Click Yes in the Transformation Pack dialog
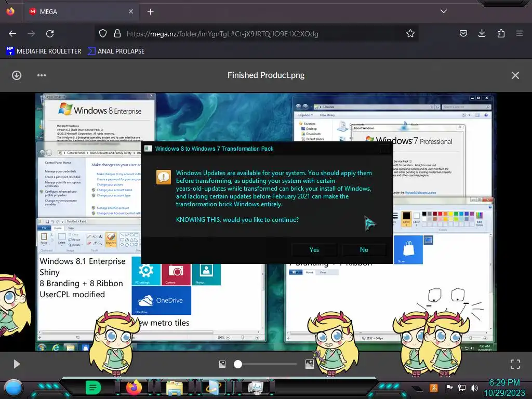The height and width of the screenshot is (399, 532). (x=314, y=250)
